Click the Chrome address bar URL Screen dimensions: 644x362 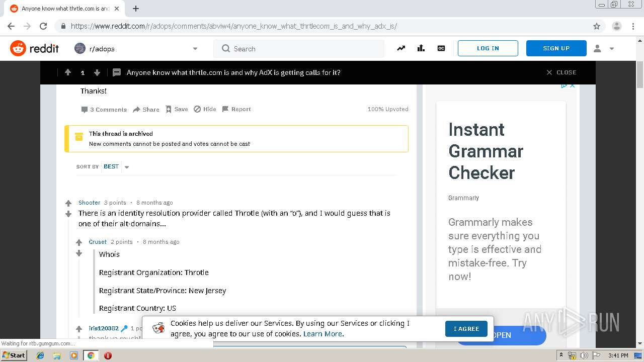coord(234,26)
